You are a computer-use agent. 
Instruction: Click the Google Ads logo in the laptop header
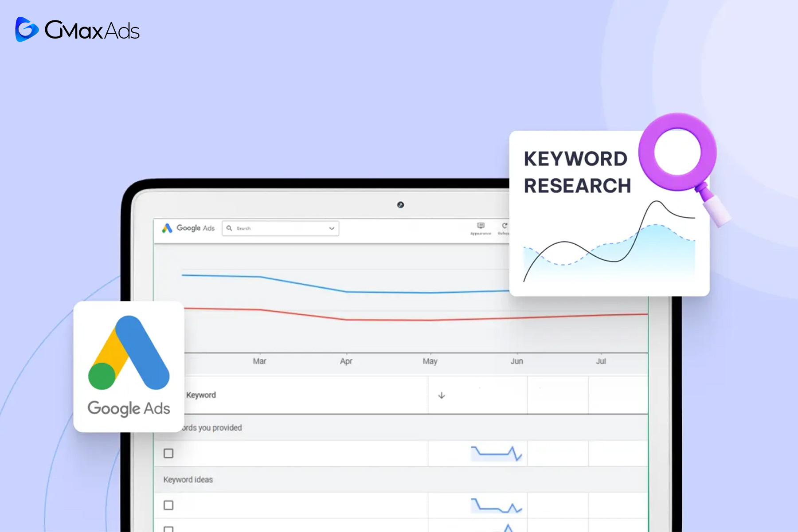click(x=188, y=228)
